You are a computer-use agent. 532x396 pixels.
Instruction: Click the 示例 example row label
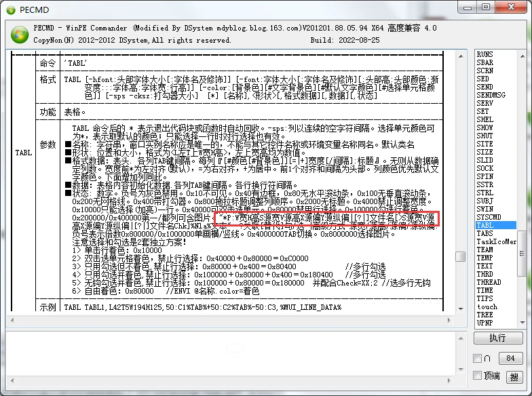click(47, 307)
